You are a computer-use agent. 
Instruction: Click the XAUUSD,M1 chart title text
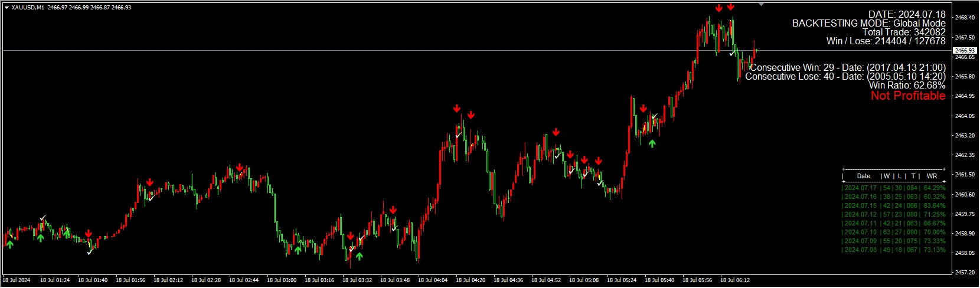click(28, 8)
